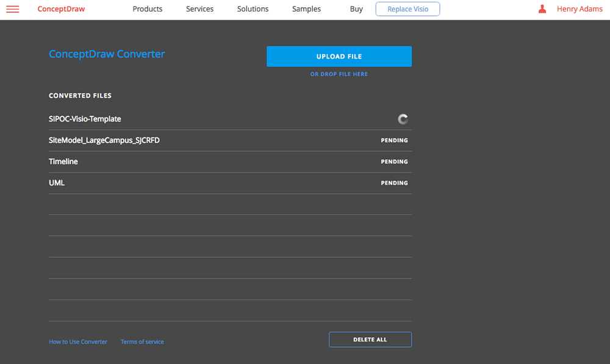The width and height of the screenshot is (610, 364).
Task: Open the hamburger menu icon
Action: click(12, 9)
